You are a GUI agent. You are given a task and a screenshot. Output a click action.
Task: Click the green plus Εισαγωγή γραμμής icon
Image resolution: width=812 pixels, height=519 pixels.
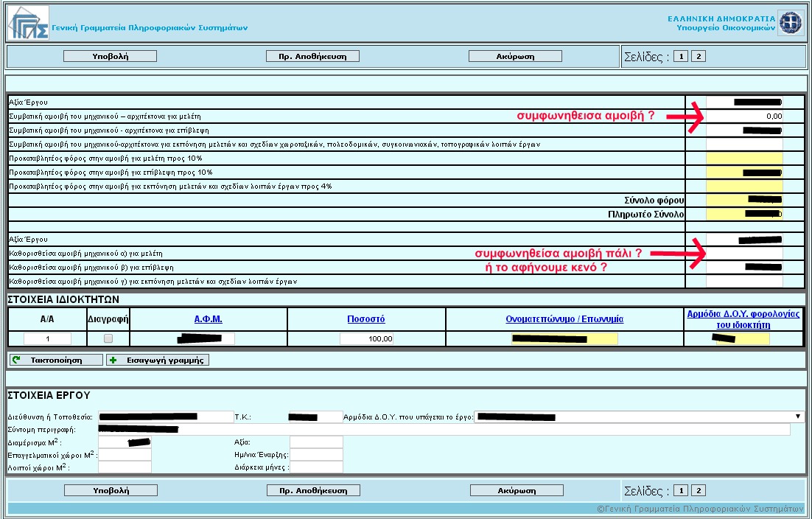[x=113, y=360]
